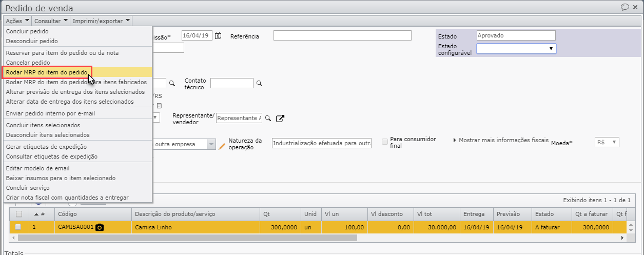
Task: Open the comments speech bubble icon
Action: pyautogui.click(x=625, y=7)
